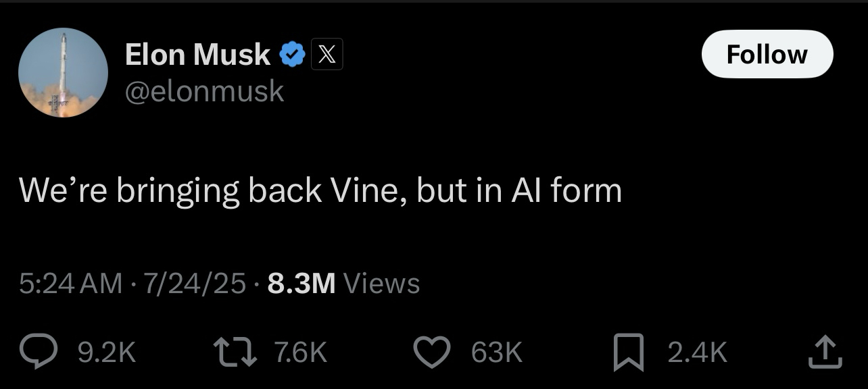Click the 7.6K repost count

tap(301, 353)
